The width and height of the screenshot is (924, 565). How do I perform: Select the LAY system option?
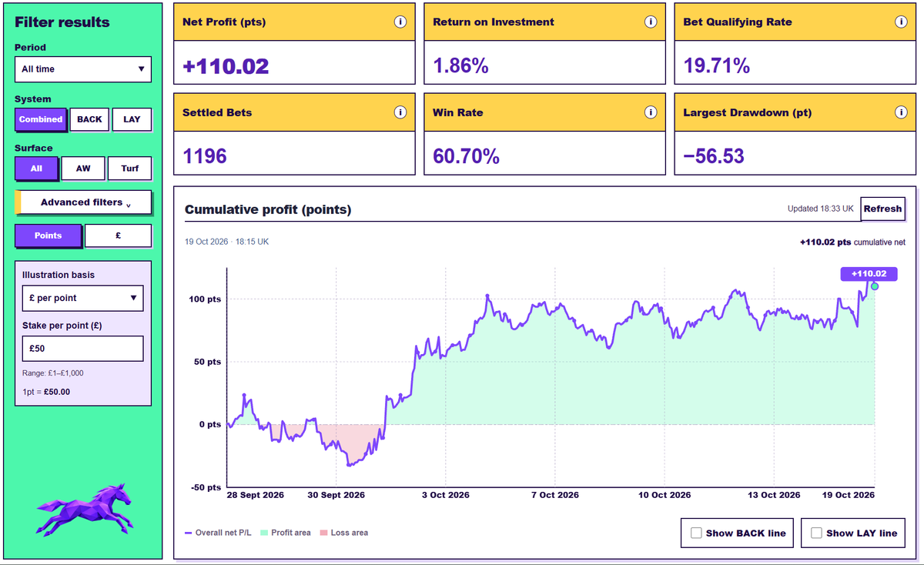click(132, 119)
